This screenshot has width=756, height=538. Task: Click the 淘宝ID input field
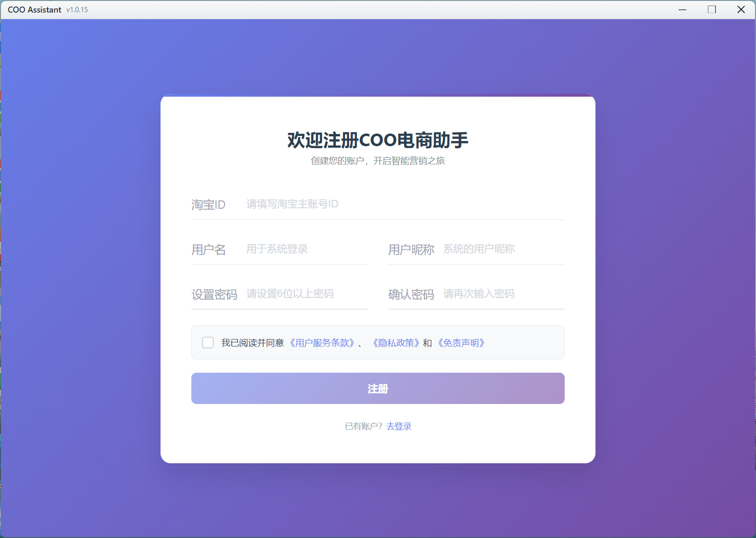pos(373,204)
